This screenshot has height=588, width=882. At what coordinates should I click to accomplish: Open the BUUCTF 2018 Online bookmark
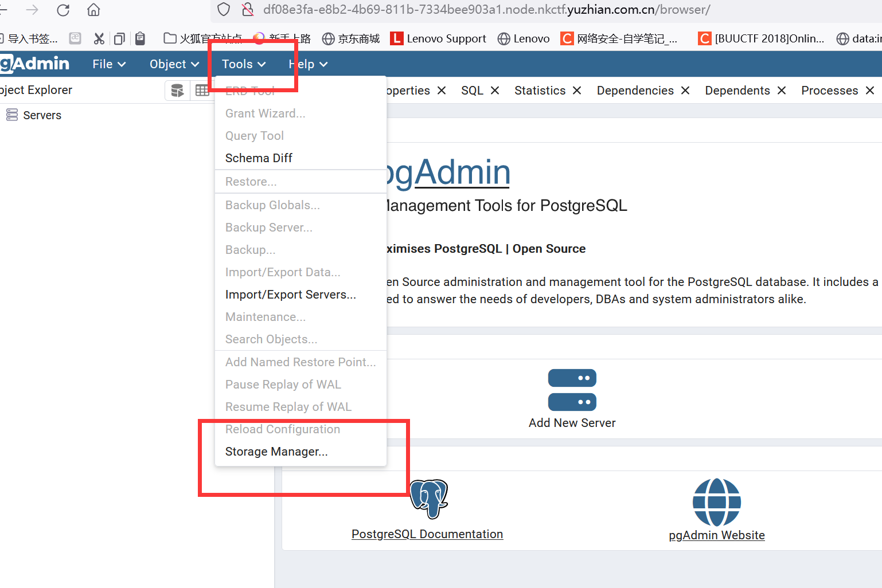coord(762,38)
